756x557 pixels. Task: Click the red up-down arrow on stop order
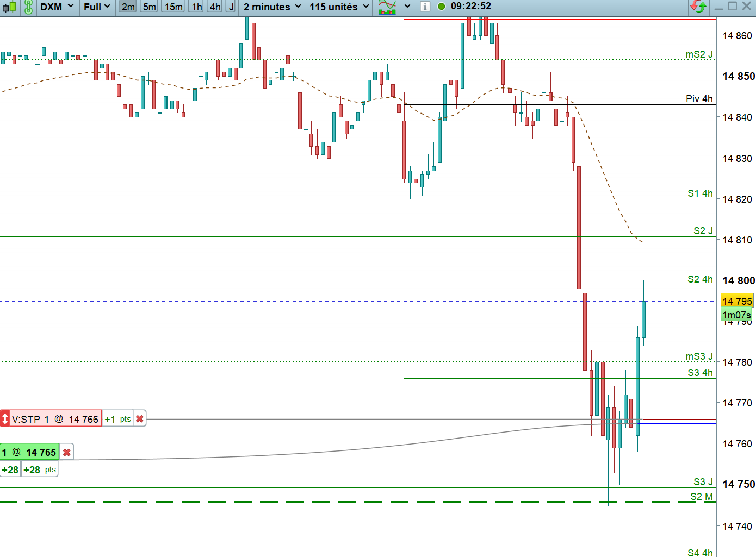5,419
